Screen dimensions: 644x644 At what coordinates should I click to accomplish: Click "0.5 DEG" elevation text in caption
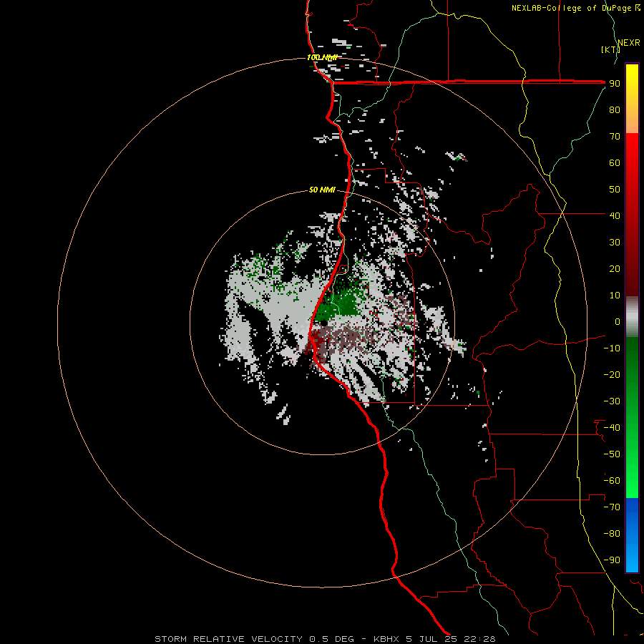click(331, 639)
